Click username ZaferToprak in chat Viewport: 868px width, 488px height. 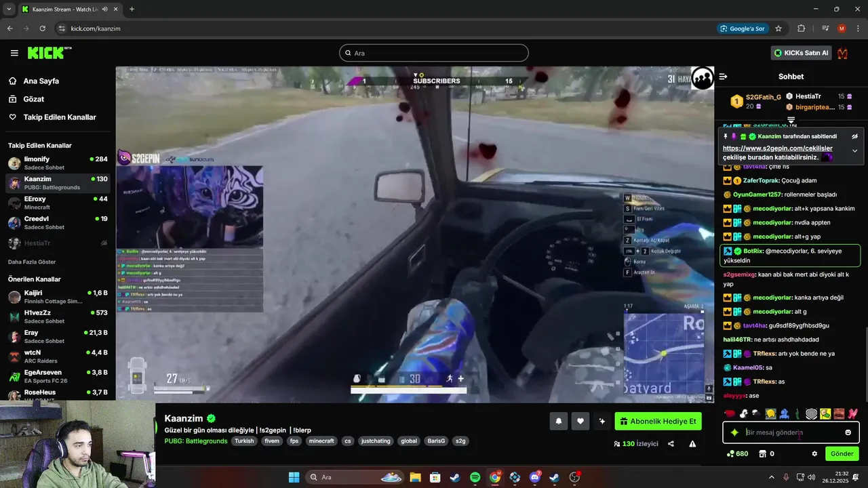761,181
